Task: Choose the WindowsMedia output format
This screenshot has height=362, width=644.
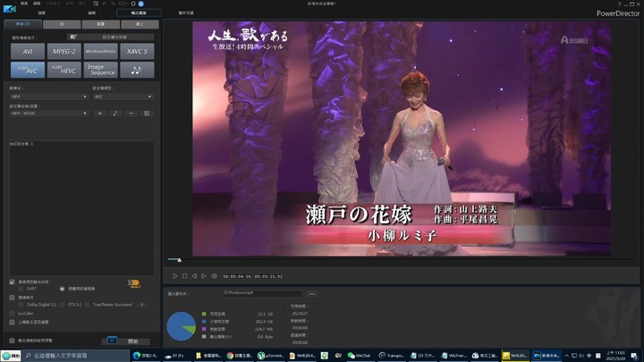Action: pos(100,51)
